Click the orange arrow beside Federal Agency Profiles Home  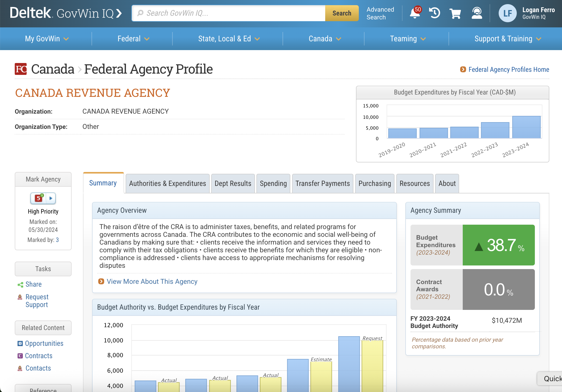463,69
